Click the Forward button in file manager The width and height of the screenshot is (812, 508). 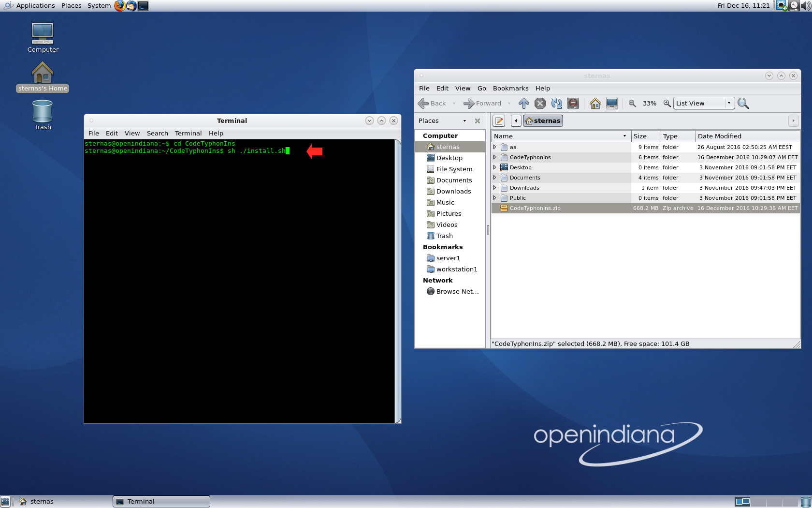pyautogui.click(x=483, y=103)
